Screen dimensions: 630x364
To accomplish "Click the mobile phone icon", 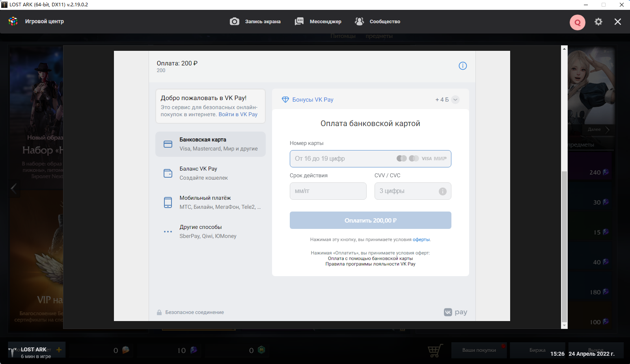I will tap(168, 202).
